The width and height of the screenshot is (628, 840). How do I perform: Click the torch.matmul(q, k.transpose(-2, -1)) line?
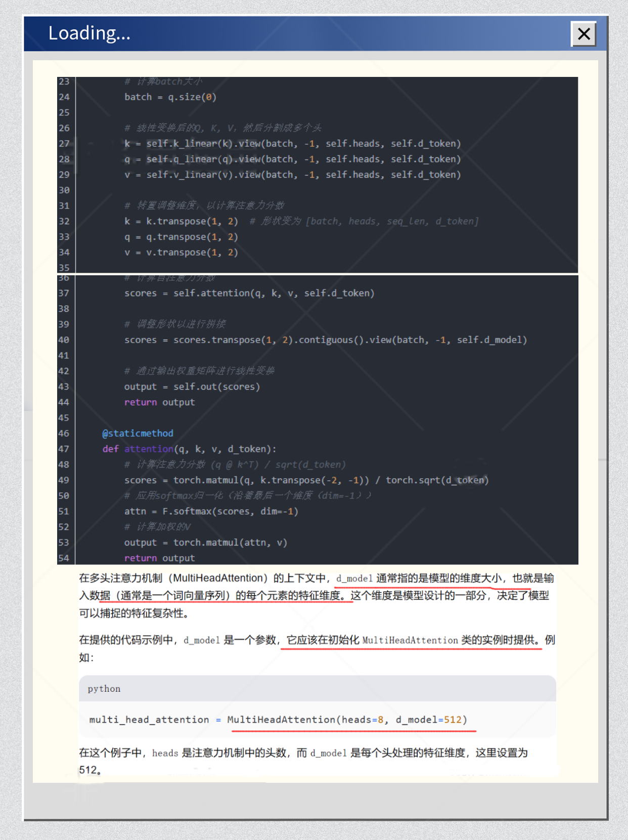[306, 480]
